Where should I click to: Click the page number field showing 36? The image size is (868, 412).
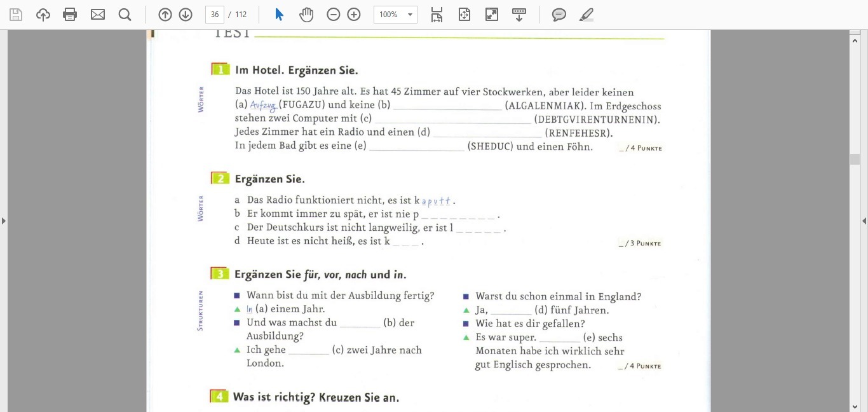coord(215,15)
